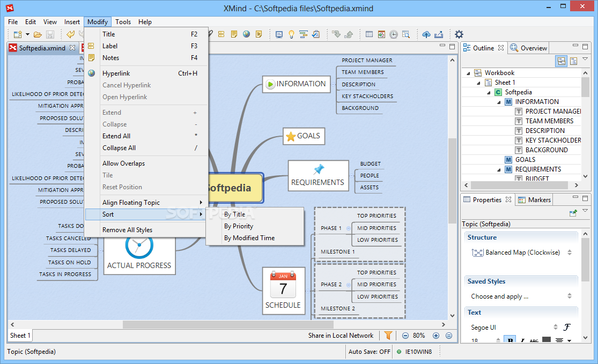The height and width of the screenshot is (364, 598).
Task: Click the Drill Down toolbar icon
Action: click(x=336, y=35)
